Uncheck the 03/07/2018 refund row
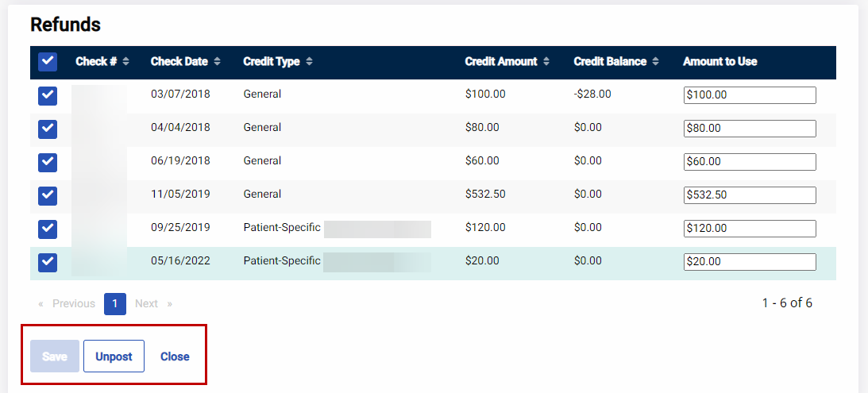The width and height of the screenshot is (868, 393). point(48,95)
